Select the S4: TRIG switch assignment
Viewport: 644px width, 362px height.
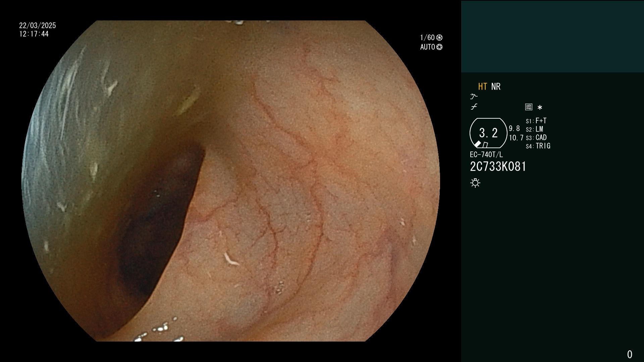coord(538,146)
